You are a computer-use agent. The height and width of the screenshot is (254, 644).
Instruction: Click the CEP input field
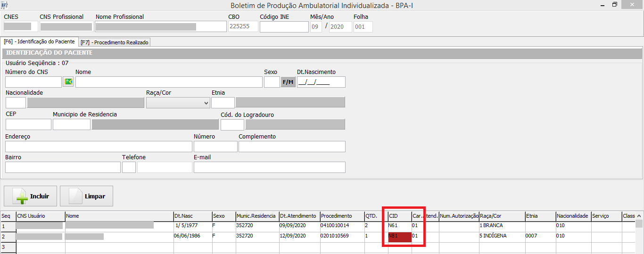(28, 124)
